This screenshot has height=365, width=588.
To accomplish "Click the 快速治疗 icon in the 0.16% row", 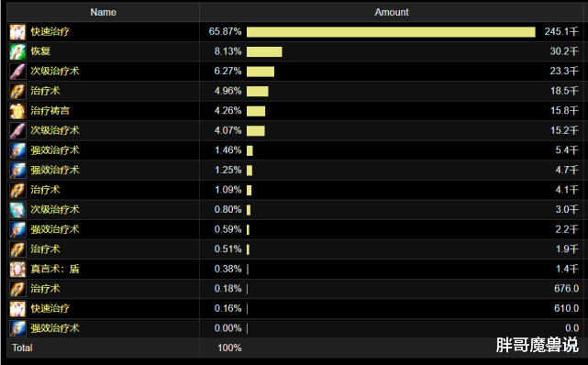I will click(x=17, y=309).
